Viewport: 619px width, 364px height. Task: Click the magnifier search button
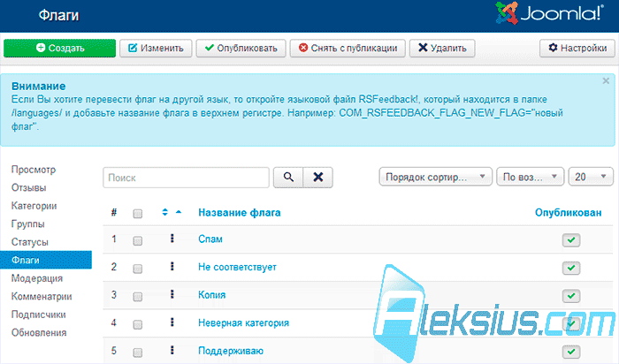pyautogui.click(x=288, y=178)
